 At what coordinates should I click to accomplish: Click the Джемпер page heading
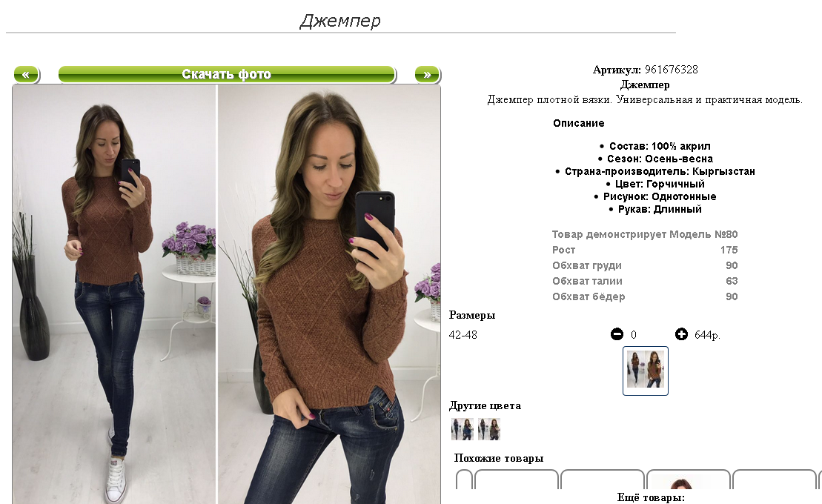pos(340,21)
